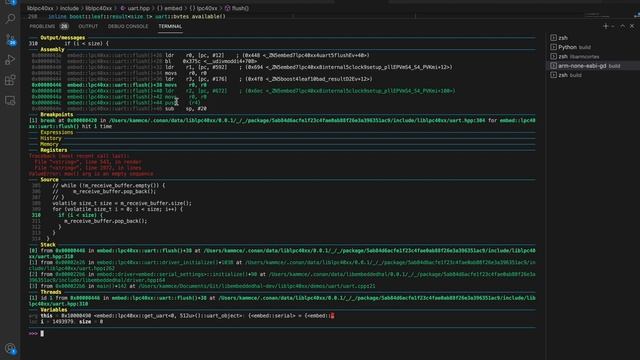Open Run and Debug view

(x=10, y=60)
